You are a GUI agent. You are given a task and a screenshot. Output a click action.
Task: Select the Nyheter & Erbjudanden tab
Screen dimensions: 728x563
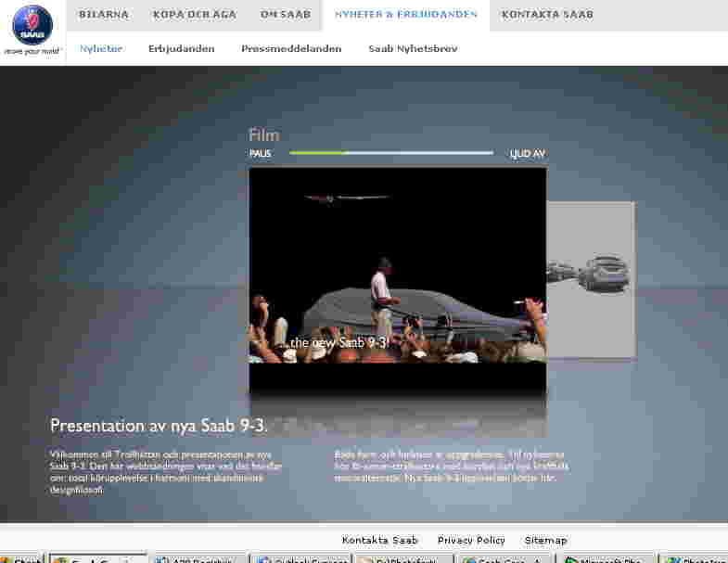tap(406, 15)
